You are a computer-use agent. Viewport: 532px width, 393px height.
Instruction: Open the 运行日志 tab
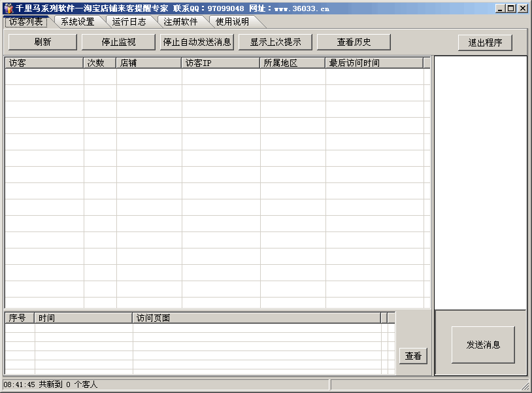pos(129,22)
